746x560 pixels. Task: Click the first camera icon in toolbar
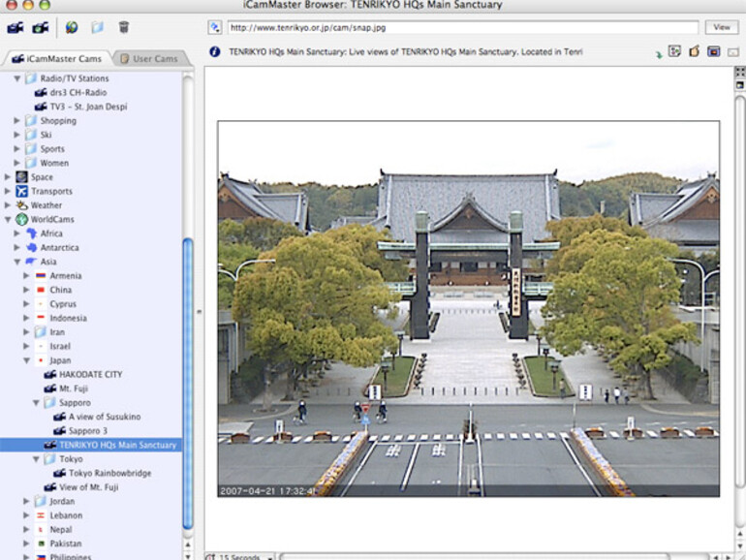coord(15,27)
